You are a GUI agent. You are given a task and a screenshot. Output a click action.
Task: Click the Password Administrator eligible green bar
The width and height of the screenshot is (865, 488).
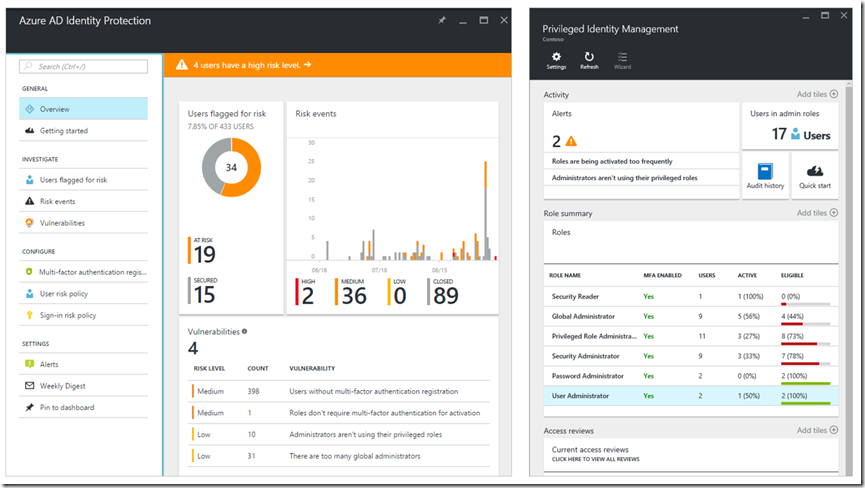tap(805, 383)
